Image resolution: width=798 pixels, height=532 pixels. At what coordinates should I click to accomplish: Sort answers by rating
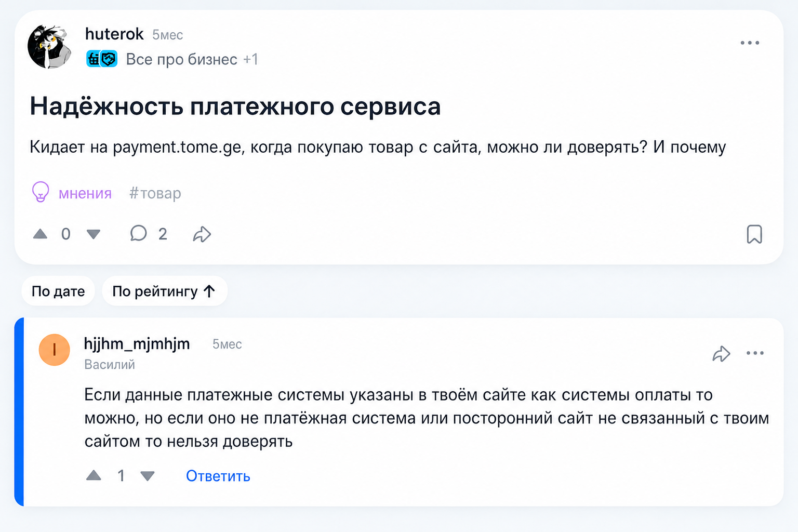pyautogui.click(x=164, y=291)
